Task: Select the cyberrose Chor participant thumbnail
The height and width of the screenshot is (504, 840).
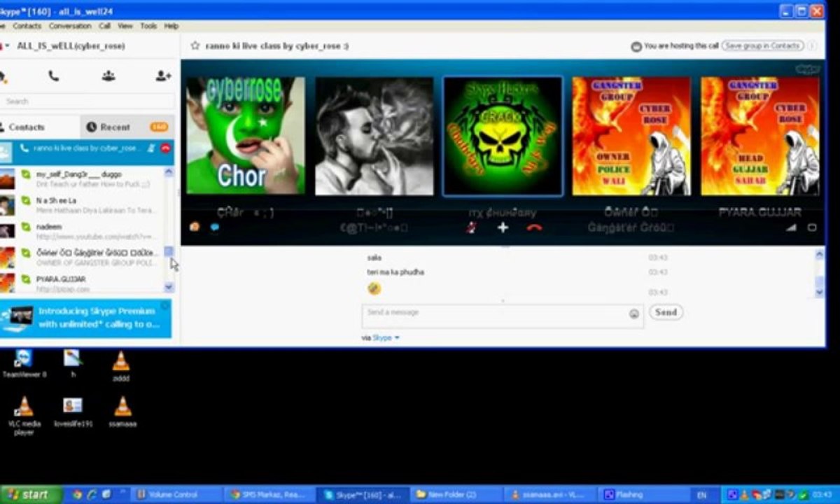Action: (x=246, y=136)
